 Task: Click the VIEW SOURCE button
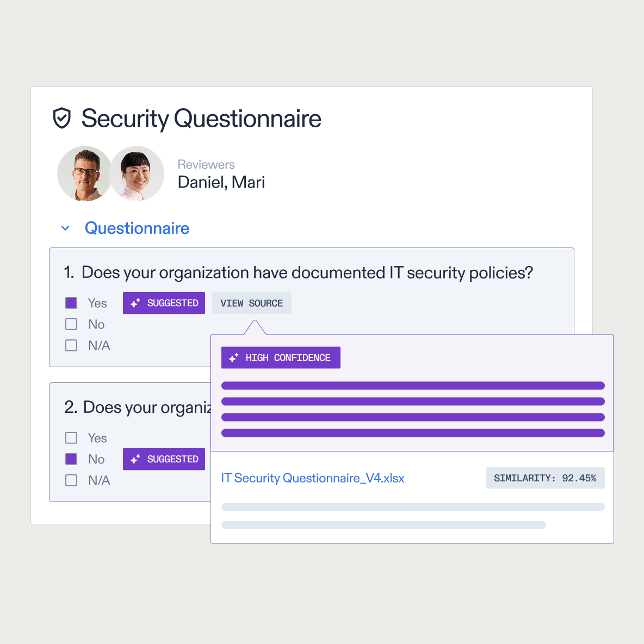251,303
